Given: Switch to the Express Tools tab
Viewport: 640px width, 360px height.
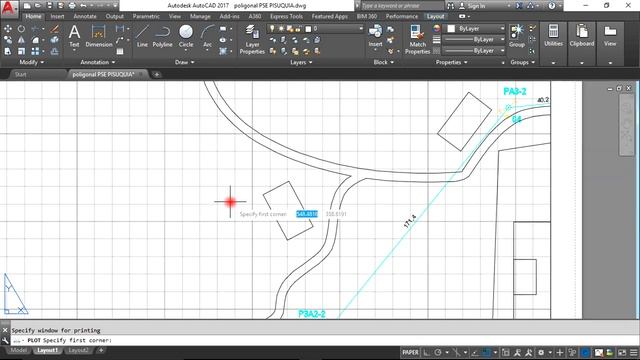Looking at the screenshot, I should click(x=286, y=16).
